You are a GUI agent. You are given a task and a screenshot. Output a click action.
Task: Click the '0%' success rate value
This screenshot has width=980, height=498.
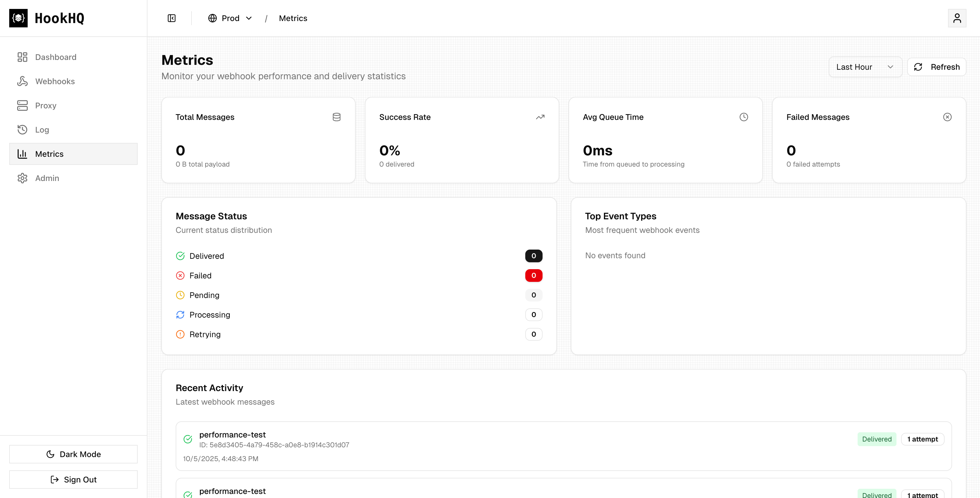390,151
